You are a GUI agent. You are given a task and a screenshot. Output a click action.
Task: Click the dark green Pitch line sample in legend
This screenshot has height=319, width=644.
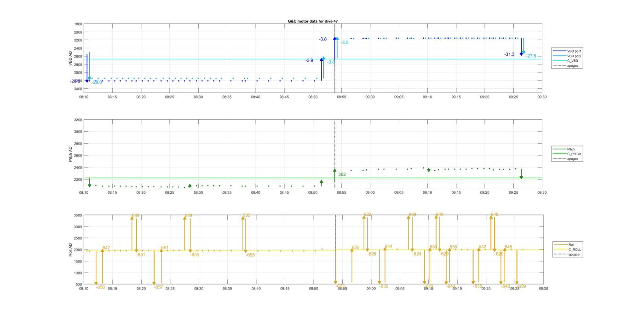(x=560, y=149)
